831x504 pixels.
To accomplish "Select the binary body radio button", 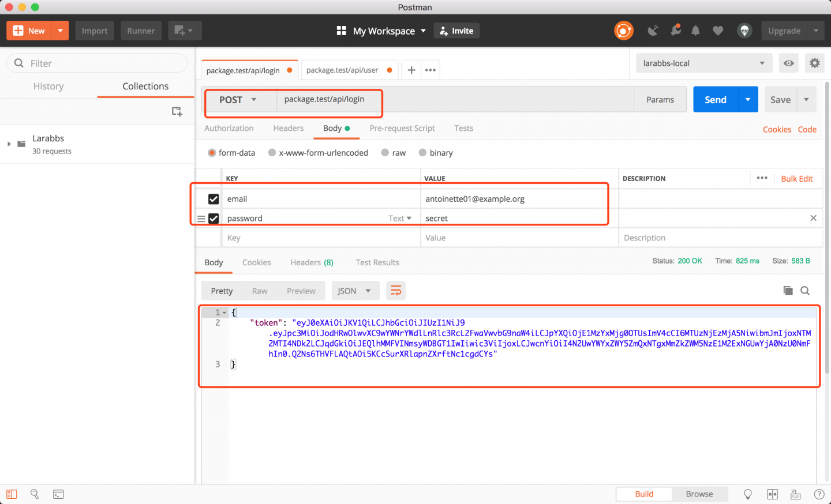I will [422, 153].
